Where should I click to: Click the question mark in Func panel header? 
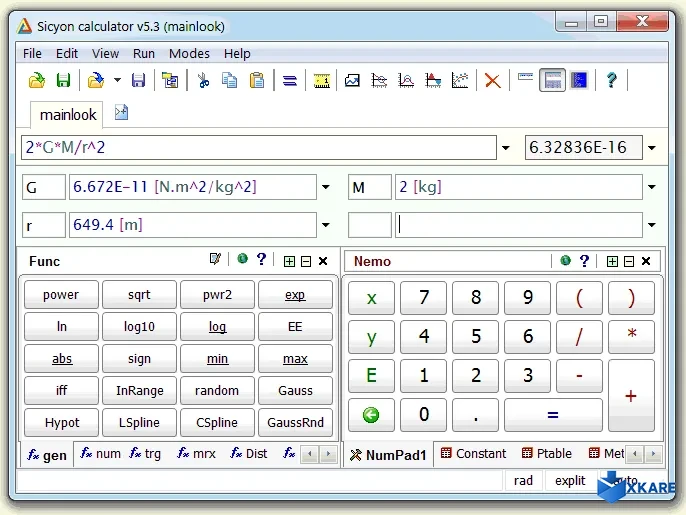click(x=261, y=259)
